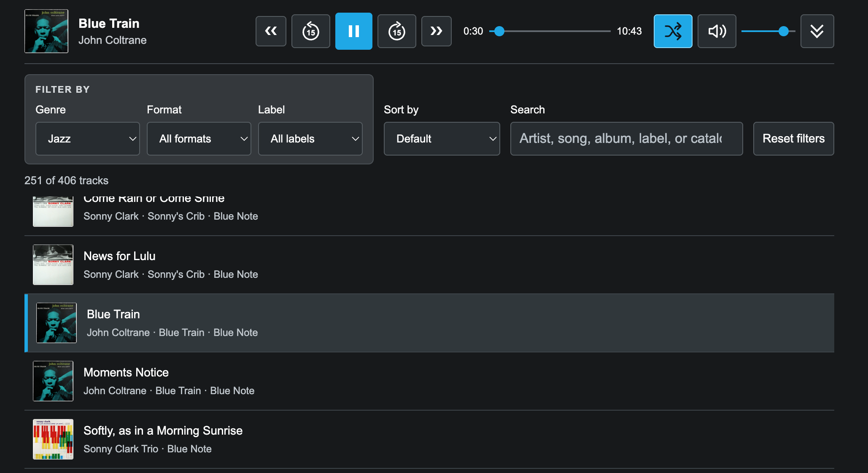This screenshot has height=473, width=868.
Task: Open the Genre dropdown showing Jazz
Action: coord(88,139)
